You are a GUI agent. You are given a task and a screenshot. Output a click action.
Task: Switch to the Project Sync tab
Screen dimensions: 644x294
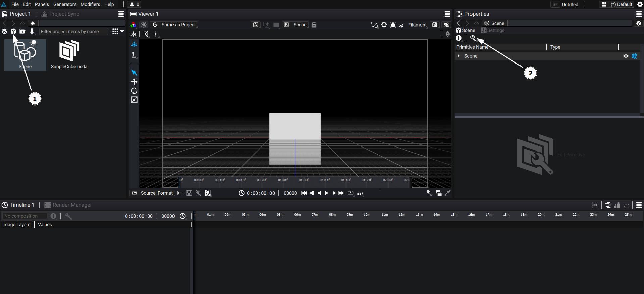[x=60, y=14]
